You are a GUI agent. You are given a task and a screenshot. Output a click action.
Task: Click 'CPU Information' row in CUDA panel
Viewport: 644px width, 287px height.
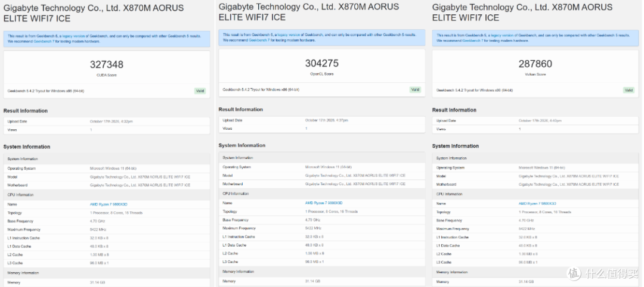(x=107, y=195)
